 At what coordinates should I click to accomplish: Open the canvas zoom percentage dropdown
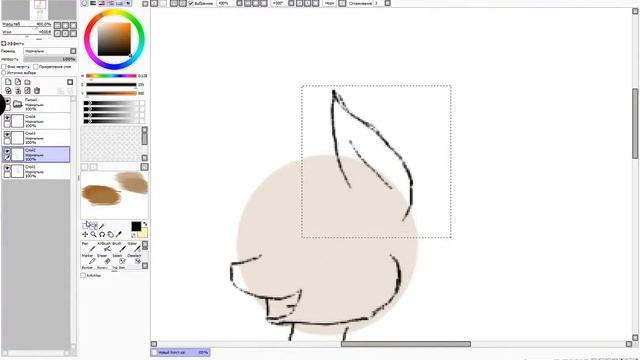[240, 3]
